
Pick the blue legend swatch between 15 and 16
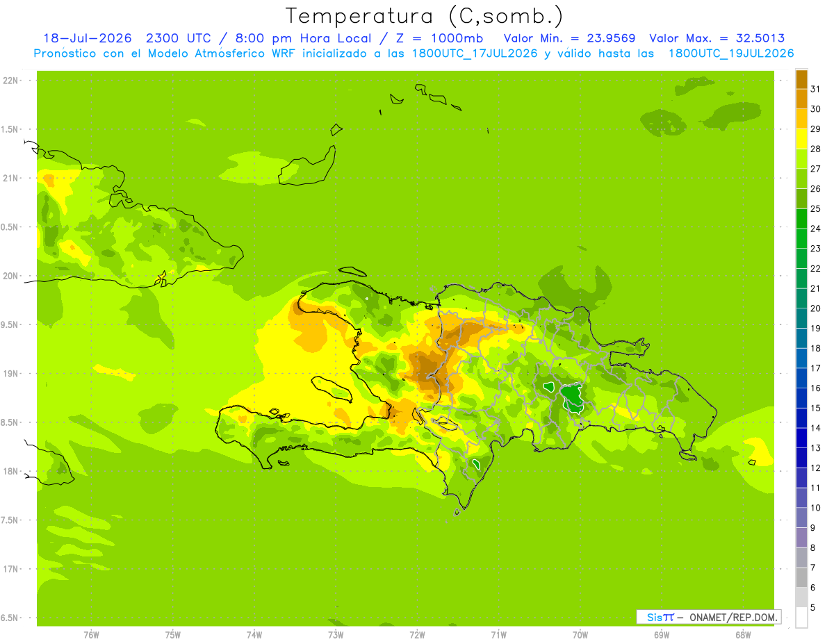[801, 398]
